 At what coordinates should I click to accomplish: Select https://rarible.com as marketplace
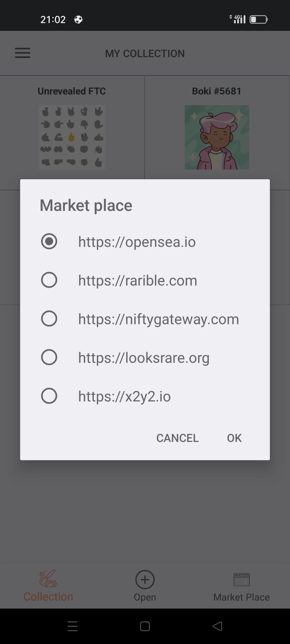[x=49, y=280]
